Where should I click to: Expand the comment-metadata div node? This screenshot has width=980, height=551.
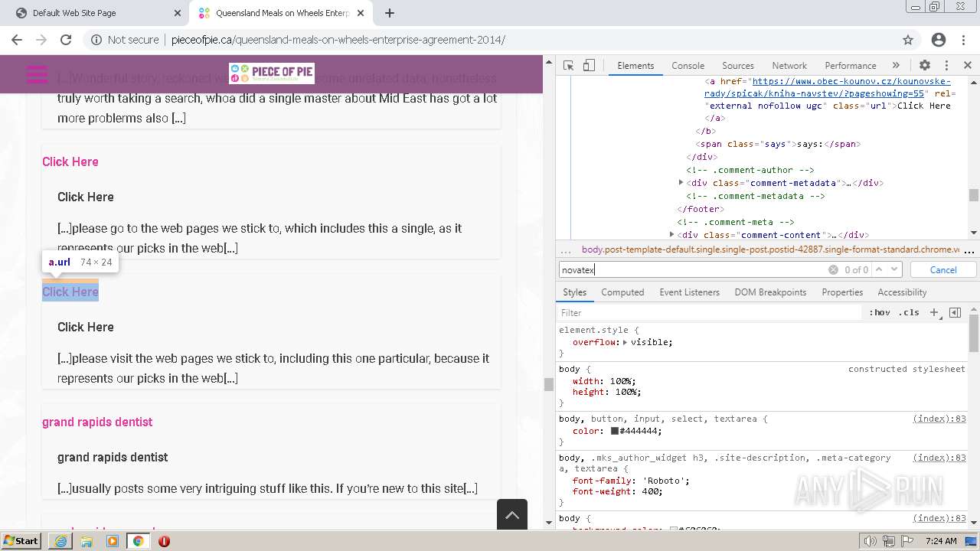click(x=681, y=183)
